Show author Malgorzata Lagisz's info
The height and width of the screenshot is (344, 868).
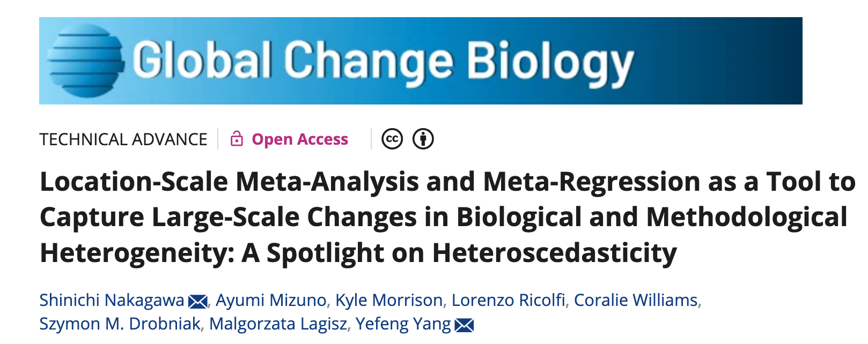[278, 324]
